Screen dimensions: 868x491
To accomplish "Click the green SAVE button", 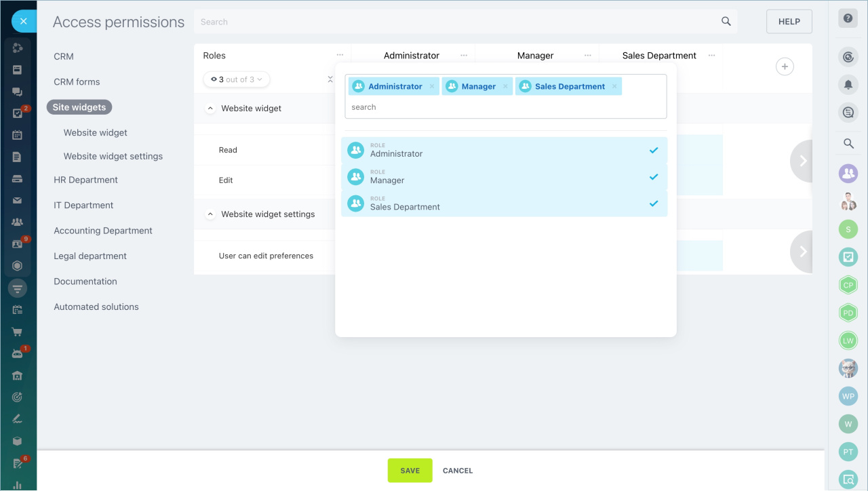I will 410,471.
